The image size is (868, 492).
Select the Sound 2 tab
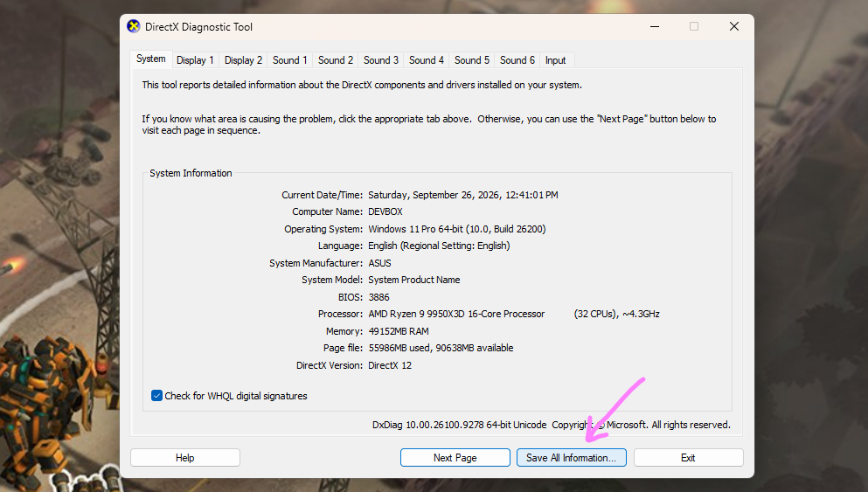[336, 60]
